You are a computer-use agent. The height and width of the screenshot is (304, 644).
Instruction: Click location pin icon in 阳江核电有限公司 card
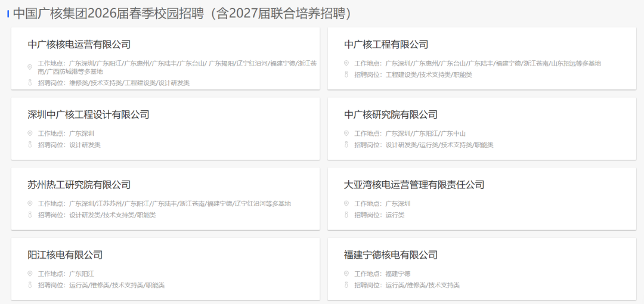pos(30,274)
